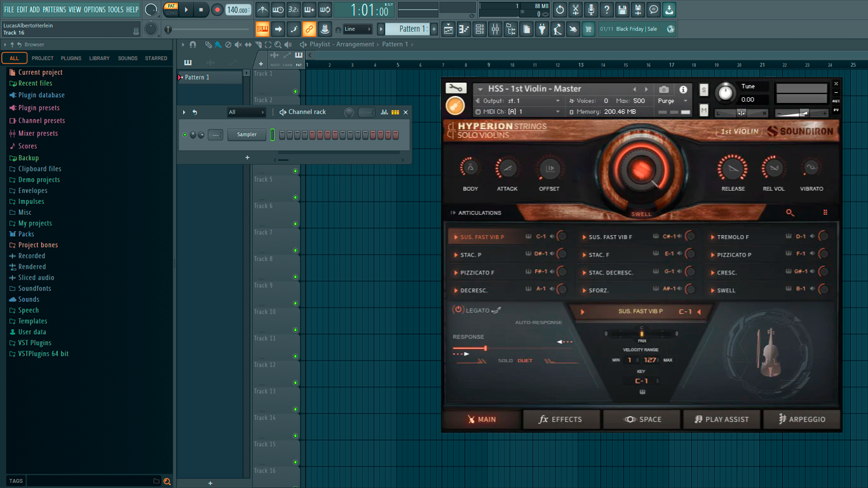Select DUET mode in legato panel
The height and width of the screenshot is (488, 868).
click(525, 361)
